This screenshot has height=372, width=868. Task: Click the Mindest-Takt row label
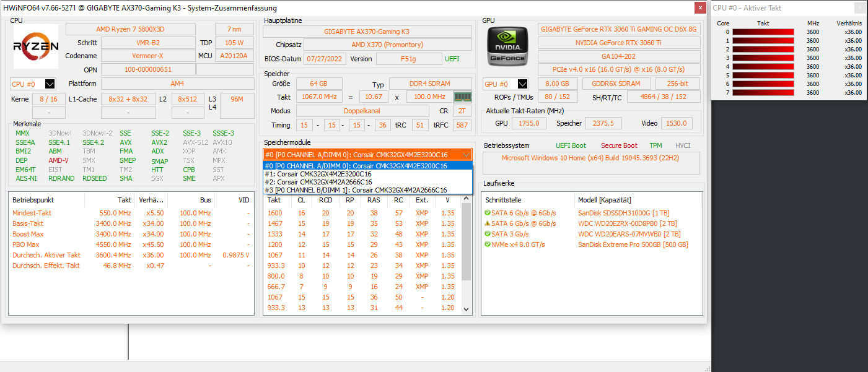pos(32,213)
